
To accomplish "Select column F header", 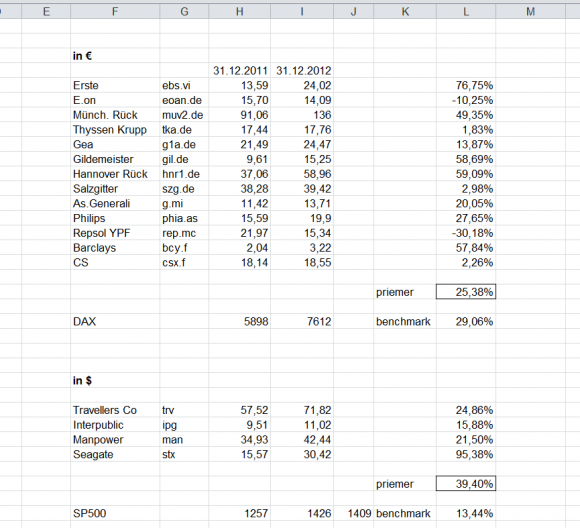I will coord(115,11).
